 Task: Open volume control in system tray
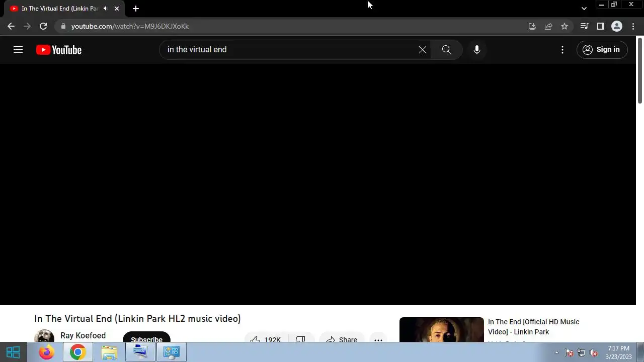(593, 352)
